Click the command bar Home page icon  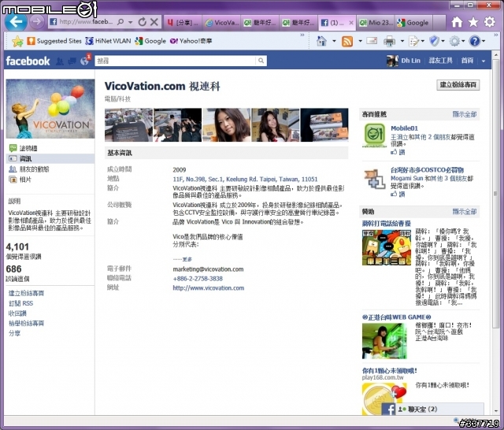(321, 41)
